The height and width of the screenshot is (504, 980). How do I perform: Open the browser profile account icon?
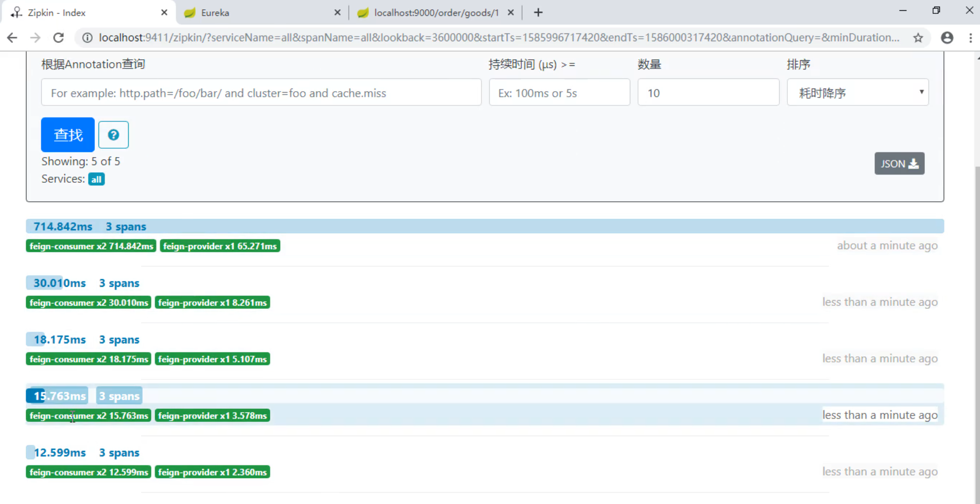click(x=947, y=38)
